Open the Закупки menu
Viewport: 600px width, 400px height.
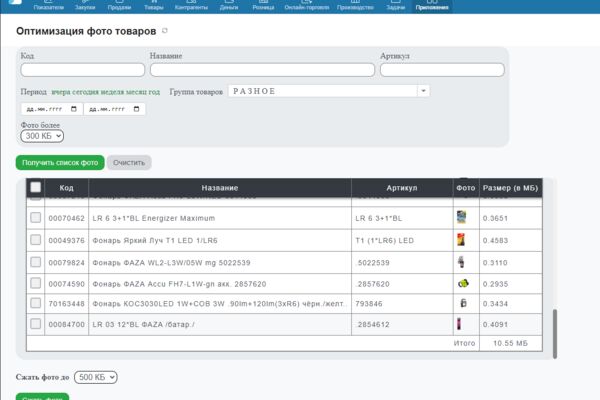85,5
